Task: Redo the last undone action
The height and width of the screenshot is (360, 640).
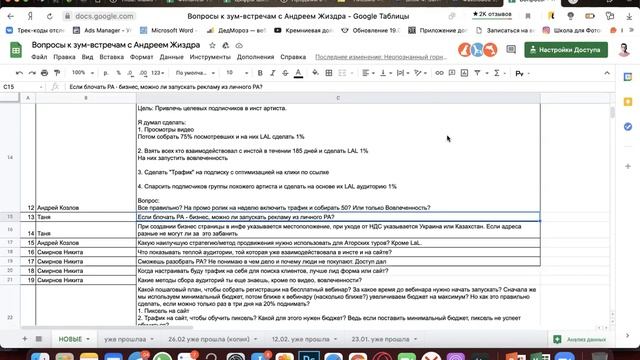Action: pyautogui.click(x=32, y=73)
